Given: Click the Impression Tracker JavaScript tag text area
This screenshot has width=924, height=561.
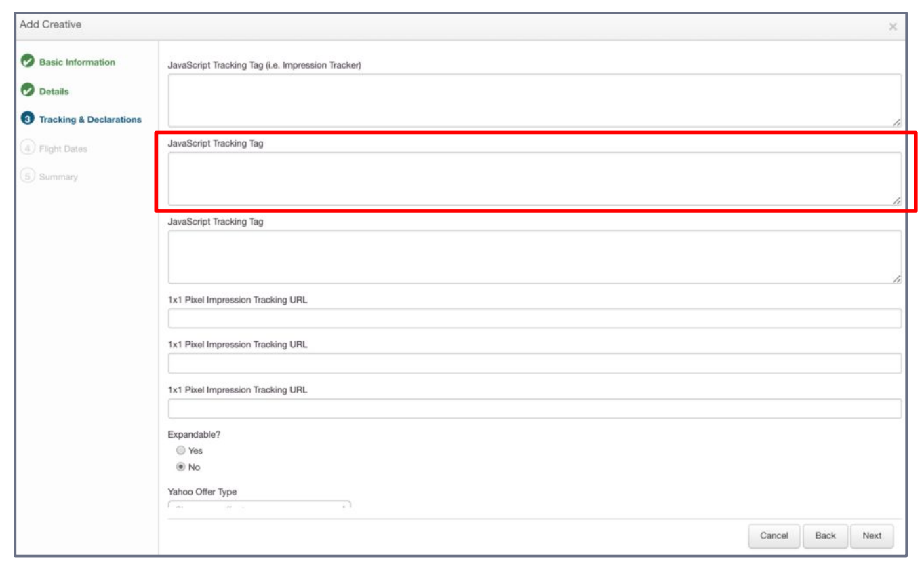Looking at the screenshot, I should 534,100.
